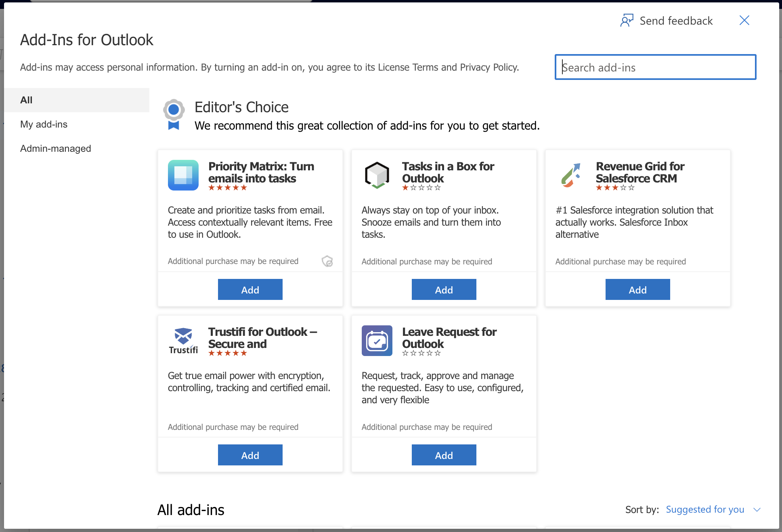
Task: Click the shield badge on Priority Matrix card
Action: click(327, 261)
